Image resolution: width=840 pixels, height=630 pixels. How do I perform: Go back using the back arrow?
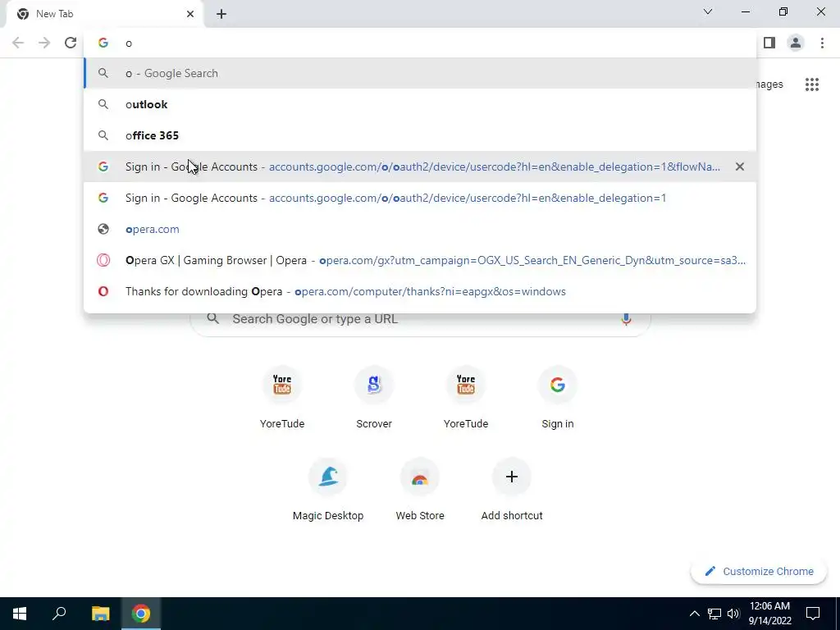[x=18, y=43]
